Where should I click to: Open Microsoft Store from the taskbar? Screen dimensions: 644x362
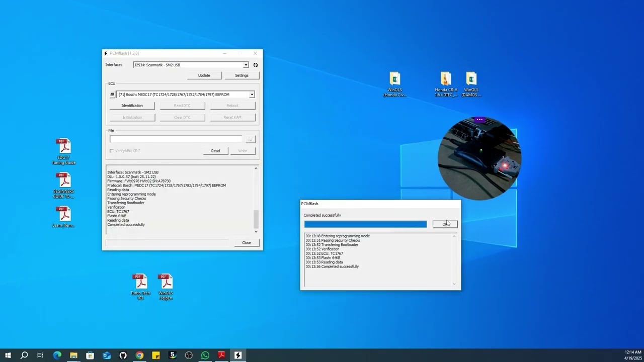tap(90, 355)
